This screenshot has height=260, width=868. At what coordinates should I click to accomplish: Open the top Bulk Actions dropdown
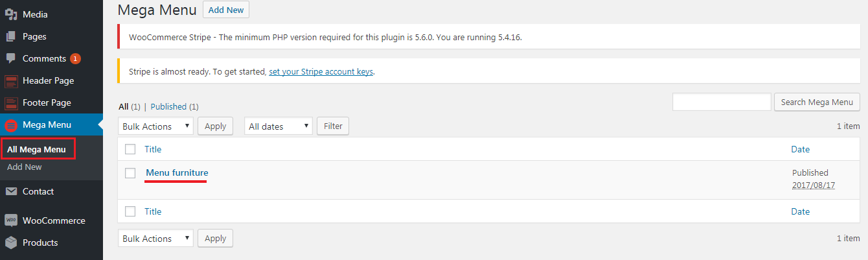[155, 126]
